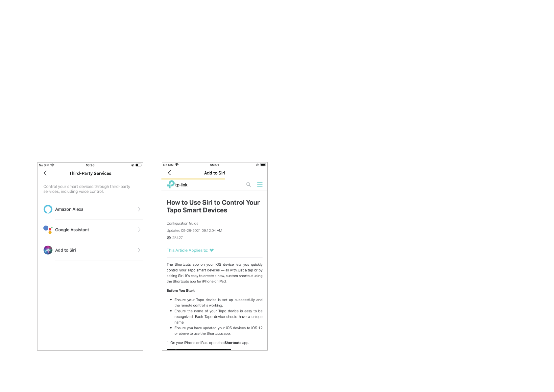
Task: Tap the Google Assistant dots icon
Action: (x=48, y=230)
